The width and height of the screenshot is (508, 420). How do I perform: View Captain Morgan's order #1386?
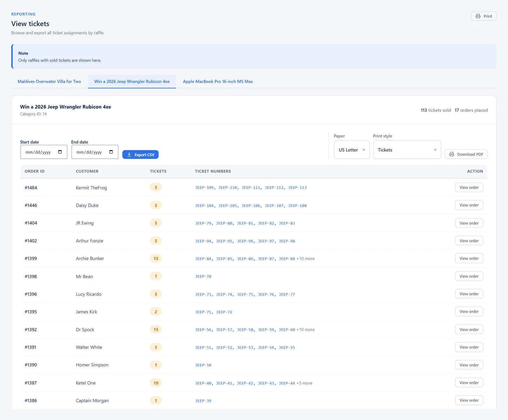point(469,400)
